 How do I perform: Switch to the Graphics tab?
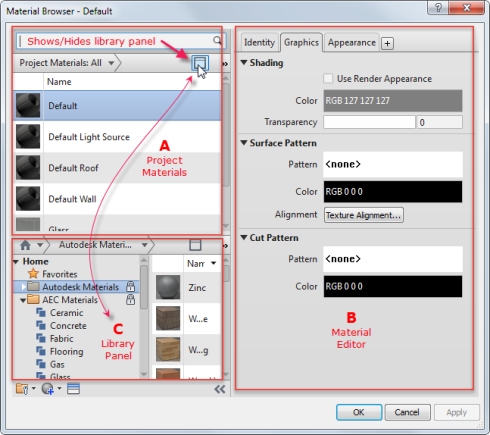tap(301, 42)
